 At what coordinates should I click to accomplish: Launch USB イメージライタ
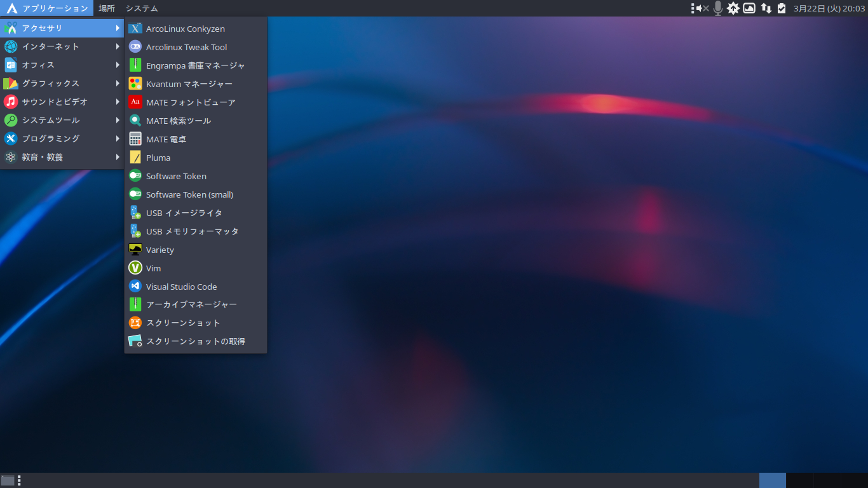pos(196,213)
